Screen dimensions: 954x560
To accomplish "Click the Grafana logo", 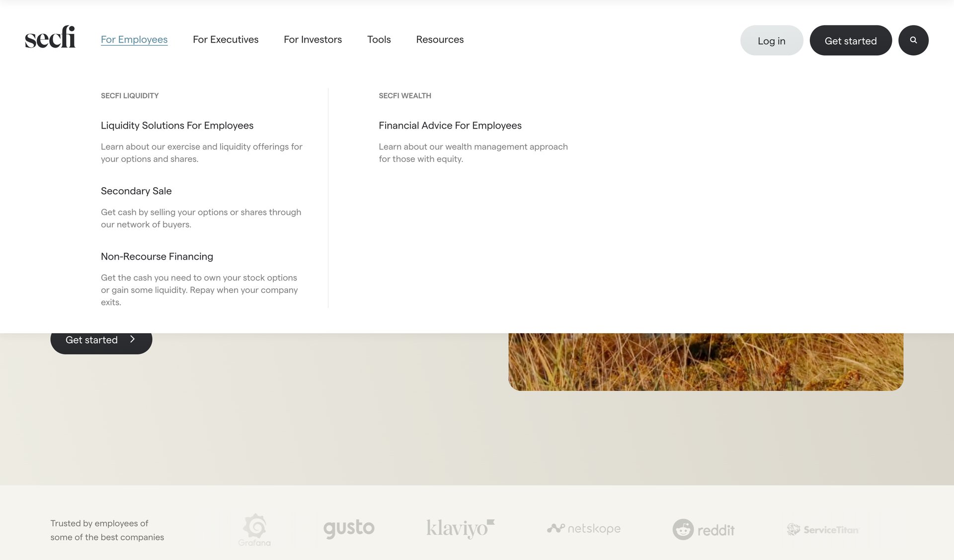I will pos(255,529).
